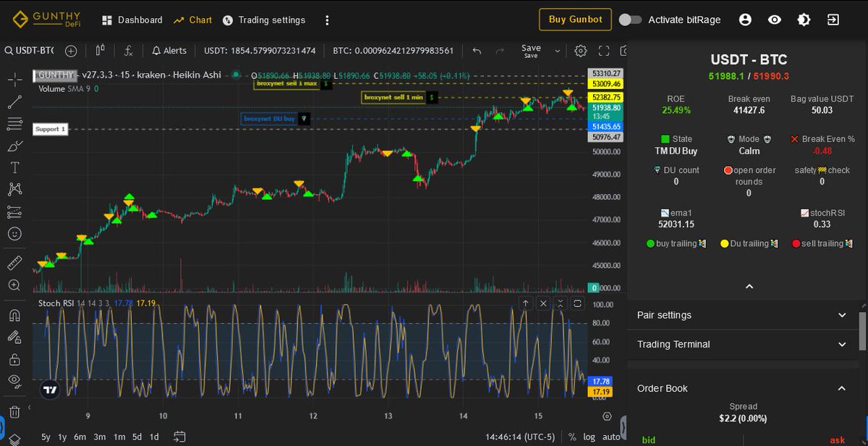Click the USDT-BTC symbol search field
This screenshot has width=868, height=446.
(x=29, y=51)
